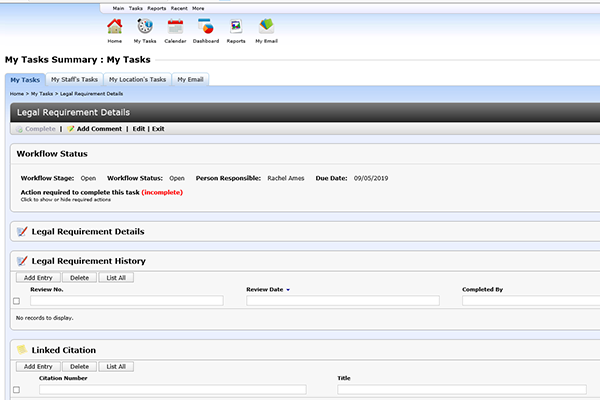This screenshot has width=600, height=400.
Task: Click the Reports icon
Action: click(236, 27)
